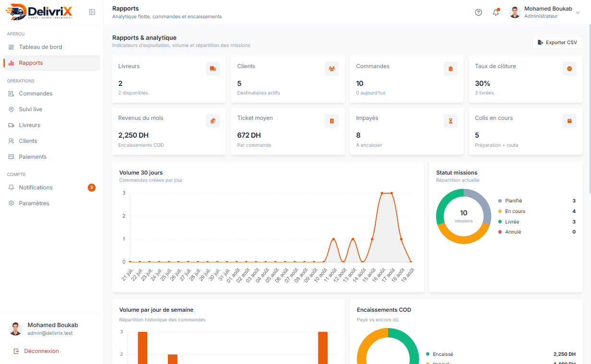591x364 pixels.
Task: Click the "2 disponibles" text
Action: click(133, 93)
